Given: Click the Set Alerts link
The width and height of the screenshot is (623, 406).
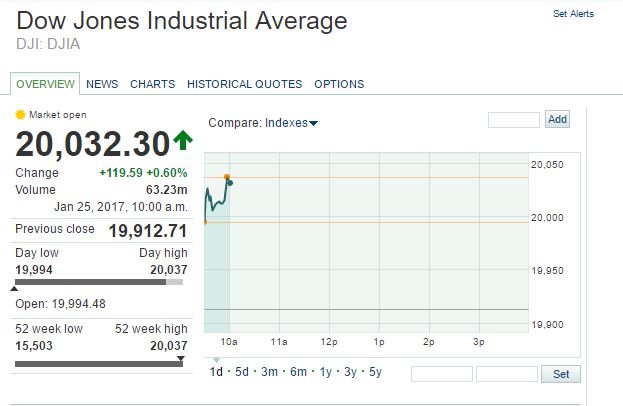Looking at the screenshot, I should [x=573, y=14].
